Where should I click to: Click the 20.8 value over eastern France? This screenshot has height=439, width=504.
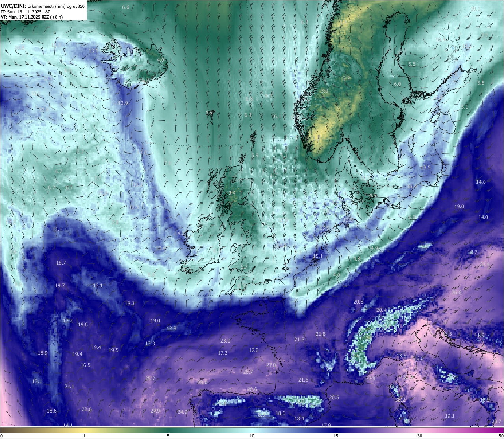pyautogui.click(x=358, y=302)
